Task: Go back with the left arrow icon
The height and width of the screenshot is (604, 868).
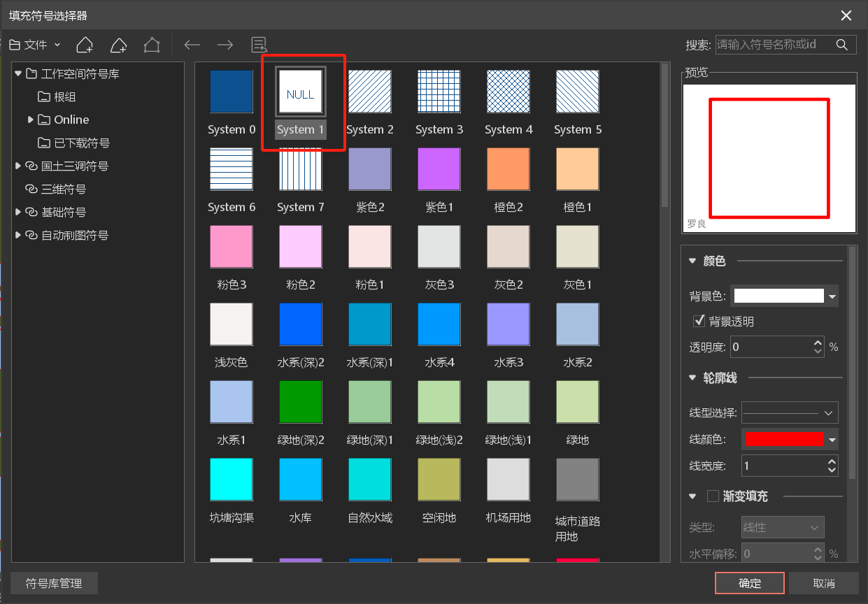Action: click(192, 45)
